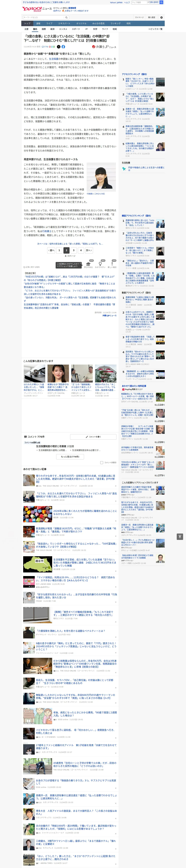Open マイナ保険証 利用は20.9% article

coord(76,579)
